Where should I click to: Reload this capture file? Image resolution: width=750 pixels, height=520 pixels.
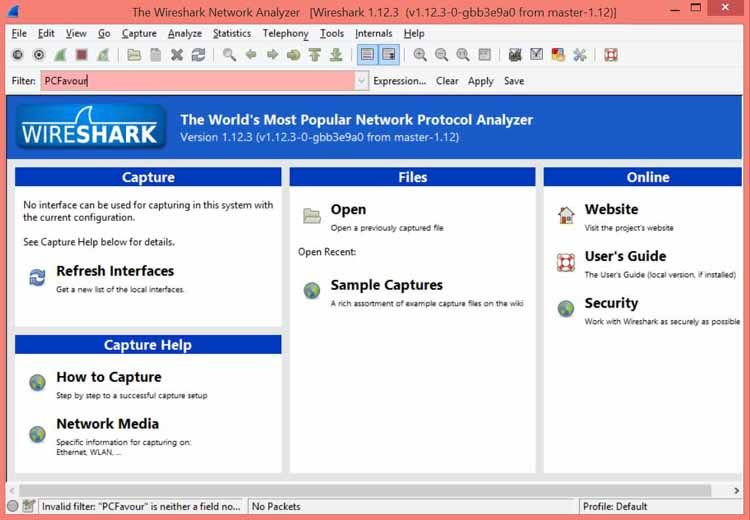tap(199, 55)
